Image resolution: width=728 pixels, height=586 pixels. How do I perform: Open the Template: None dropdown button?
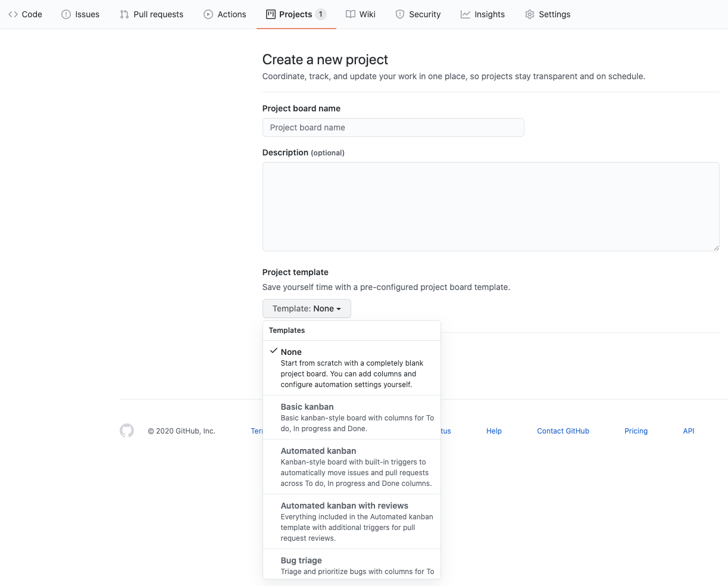(x=307, y=308)
